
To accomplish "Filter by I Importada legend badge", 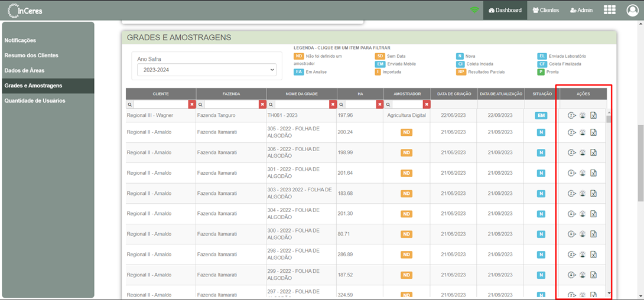I will [x=378, y=72].
